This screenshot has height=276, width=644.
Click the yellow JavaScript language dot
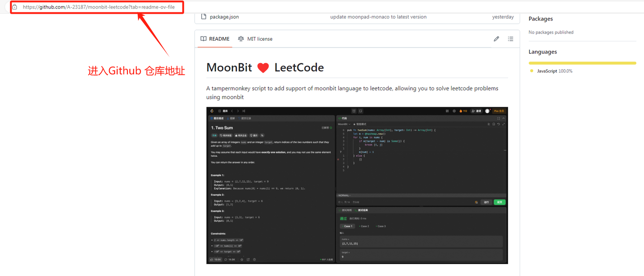tap(531, 71)
